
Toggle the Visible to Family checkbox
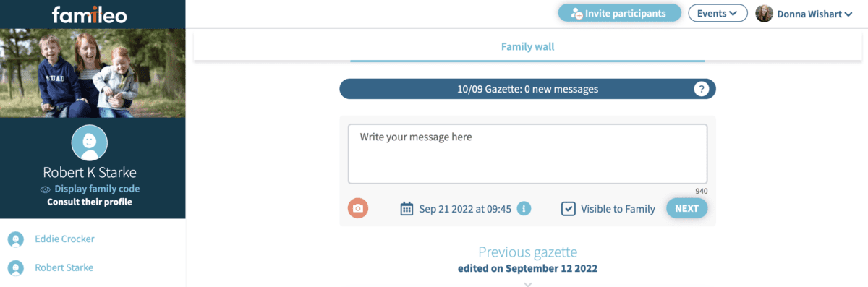click(x=569, y=208)
